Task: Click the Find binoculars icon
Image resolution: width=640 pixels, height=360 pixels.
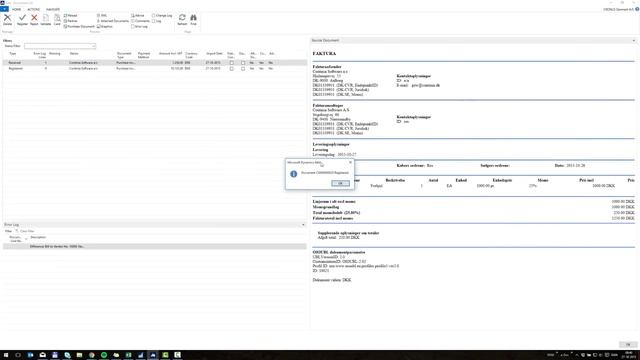Action: point(193,19)
